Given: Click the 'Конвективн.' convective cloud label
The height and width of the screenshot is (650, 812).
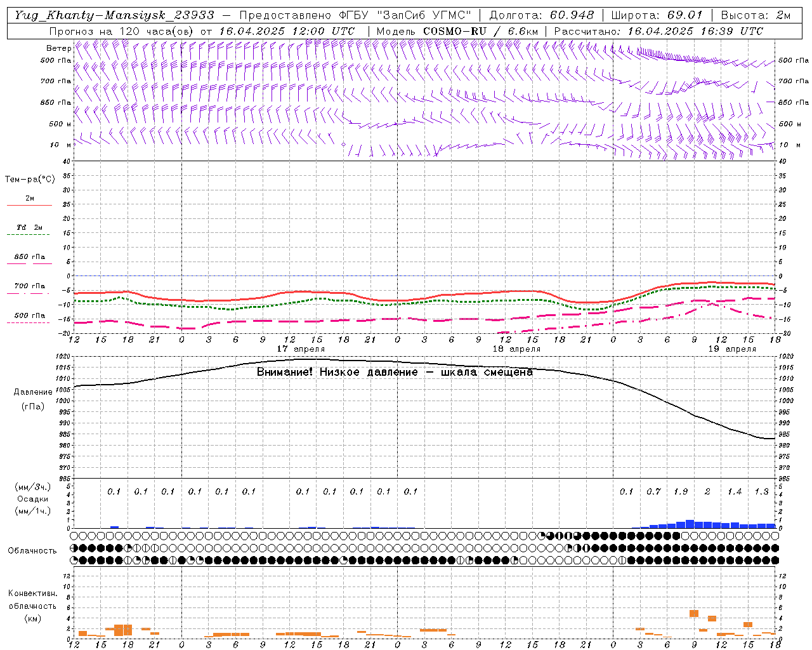Looking at the screenshot, I should pos(32,594).
